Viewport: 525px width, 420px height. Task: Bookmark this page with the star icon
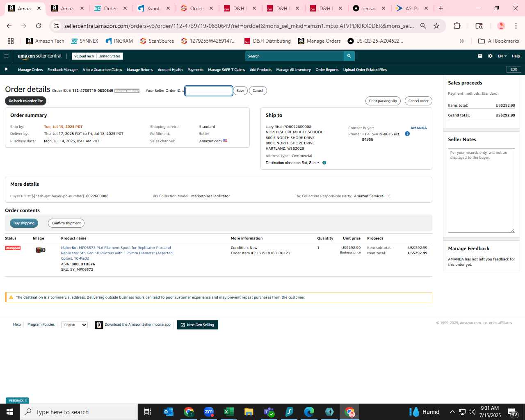coord(436,26)
